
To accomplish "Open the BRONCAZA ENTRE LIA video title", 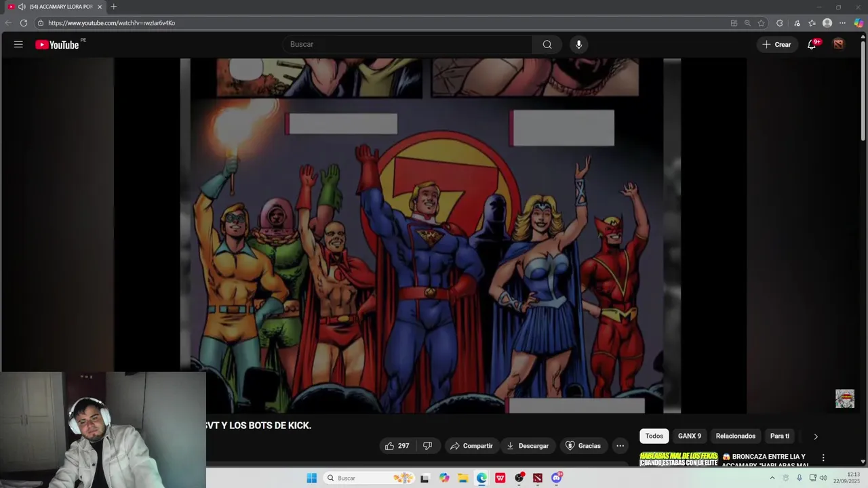I will (765, 460).
